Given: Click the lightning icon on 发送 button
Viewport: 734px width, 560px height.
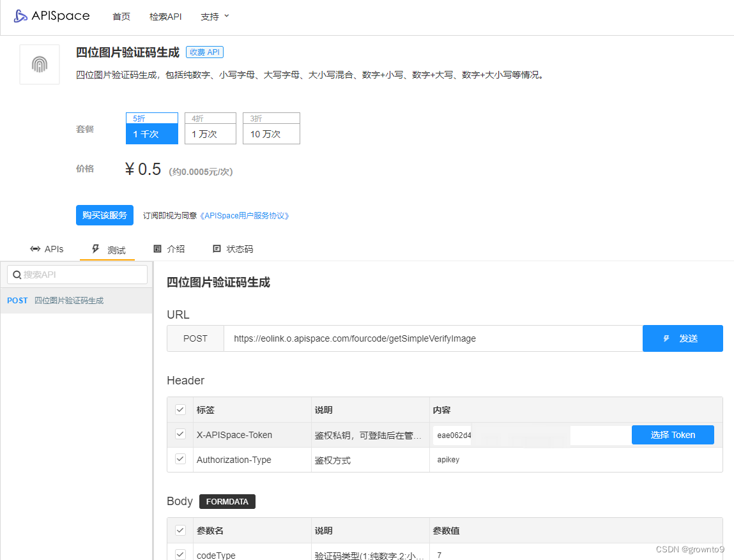Looking at the screenshot, I should pyautogui.click(x=666, y=338).
